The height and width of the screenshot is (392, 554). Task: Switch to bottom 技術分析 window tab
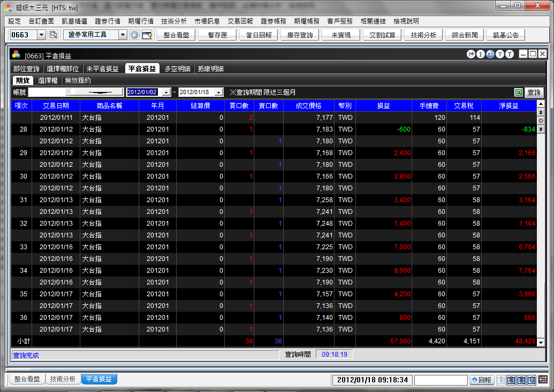point(63,379)
